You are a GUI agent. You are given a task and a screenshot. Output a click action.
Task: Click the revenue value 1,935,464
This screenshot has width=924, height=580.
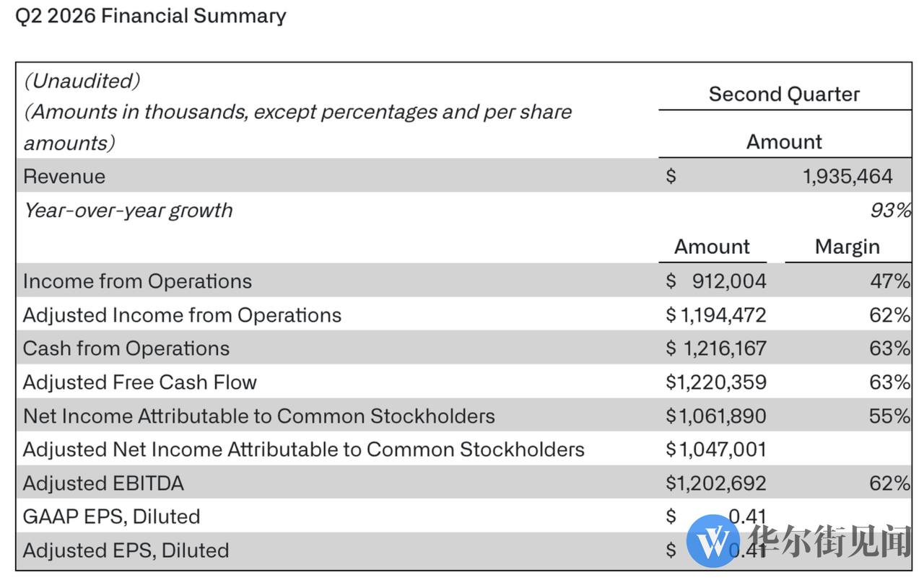[x=847, y=177]
